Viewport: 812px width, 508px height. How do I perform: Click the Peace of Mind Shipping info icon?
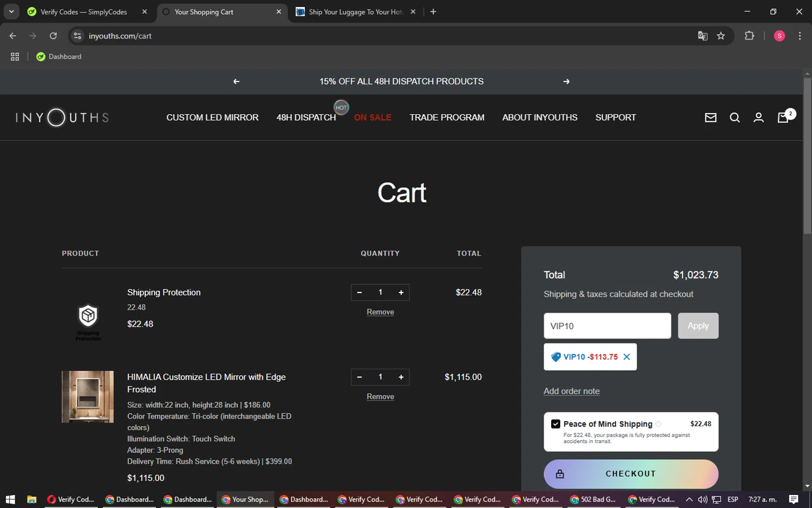[658, 424]
